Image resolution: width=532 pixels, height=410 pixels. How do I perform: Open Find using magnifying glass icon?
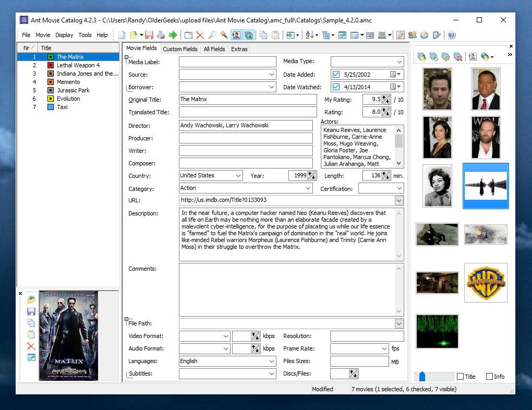[x=212, y=35]
